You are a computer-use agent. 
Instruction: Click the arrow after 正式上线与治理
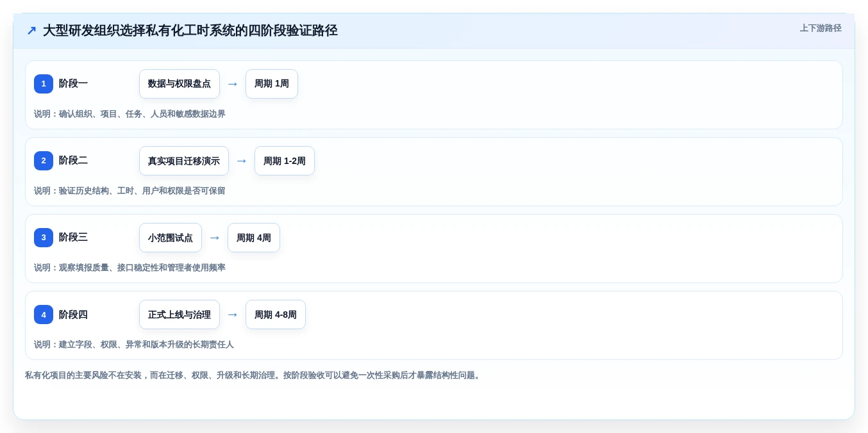click(233, 315)
